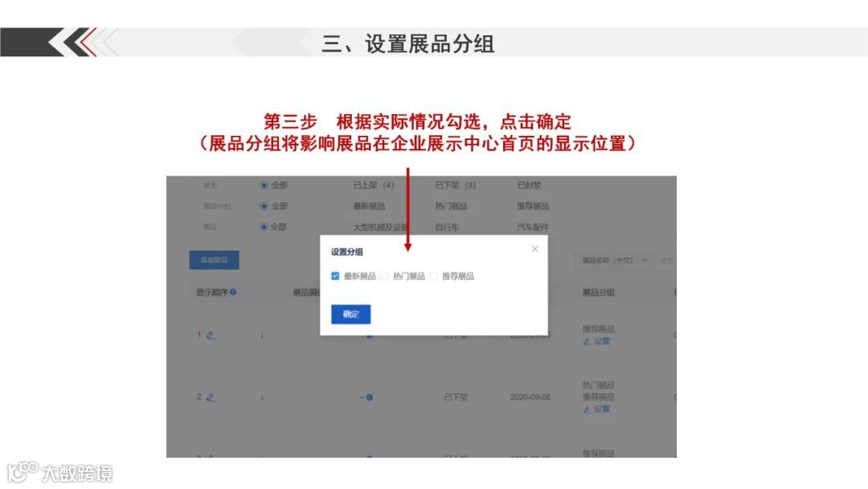Check the 热门展品 checkbox in dialog

pyautogui.click(x=384, y=276)
